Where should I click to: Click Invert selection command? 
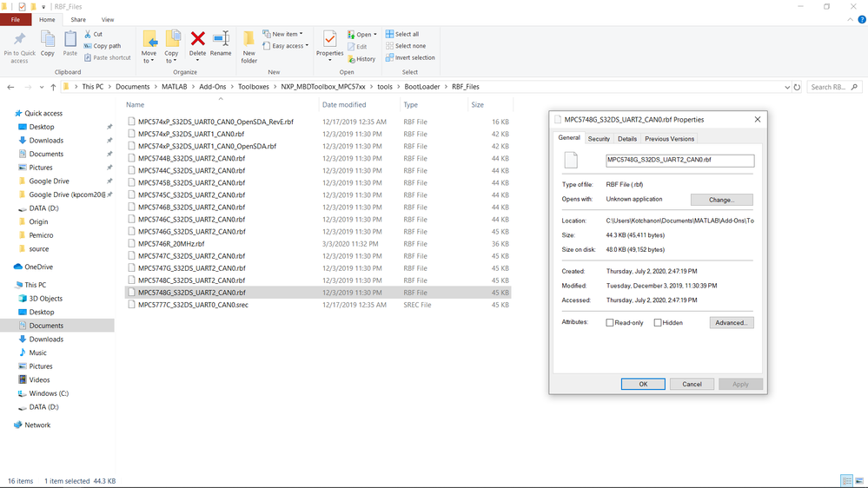point(410,57)
